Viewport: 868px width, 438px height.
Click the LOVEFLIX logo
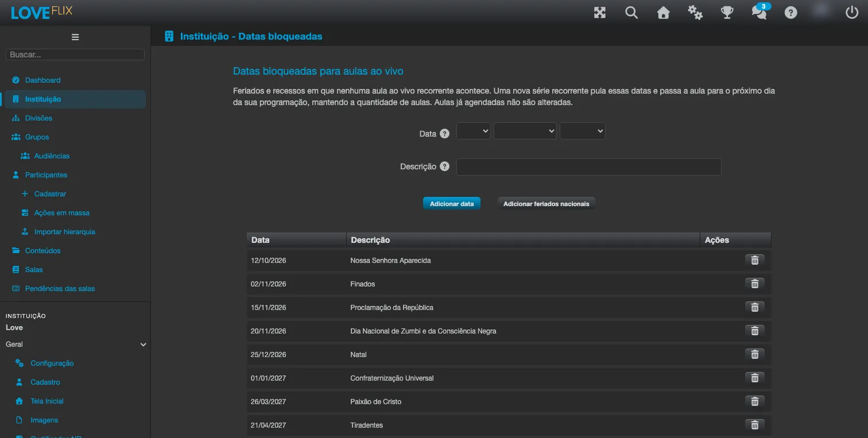tap(41, 12)
